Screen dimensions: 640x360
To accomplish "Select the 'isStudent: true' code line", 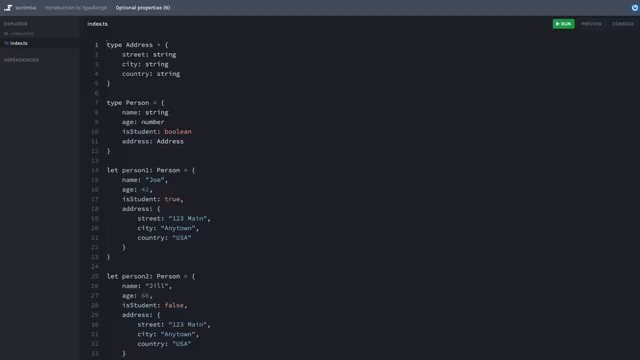I will coord(153,199).
